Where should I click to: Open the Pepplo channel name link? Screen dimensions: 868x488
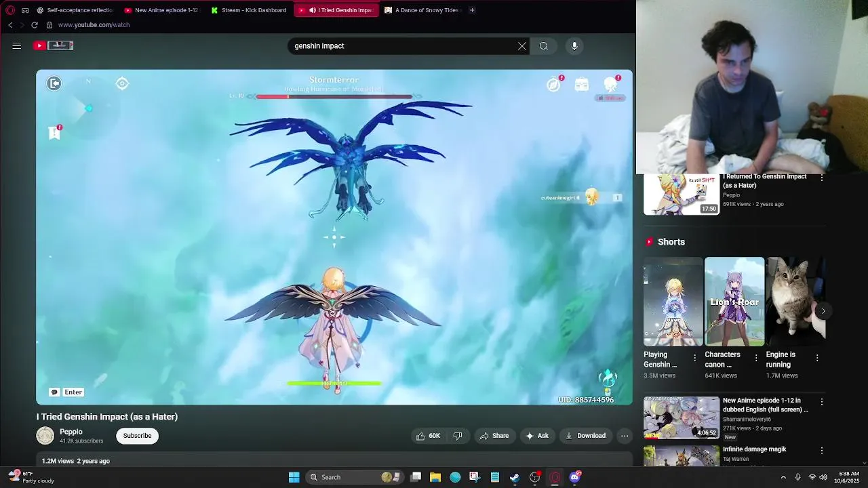pyautogui.click(x=71, y=432)
